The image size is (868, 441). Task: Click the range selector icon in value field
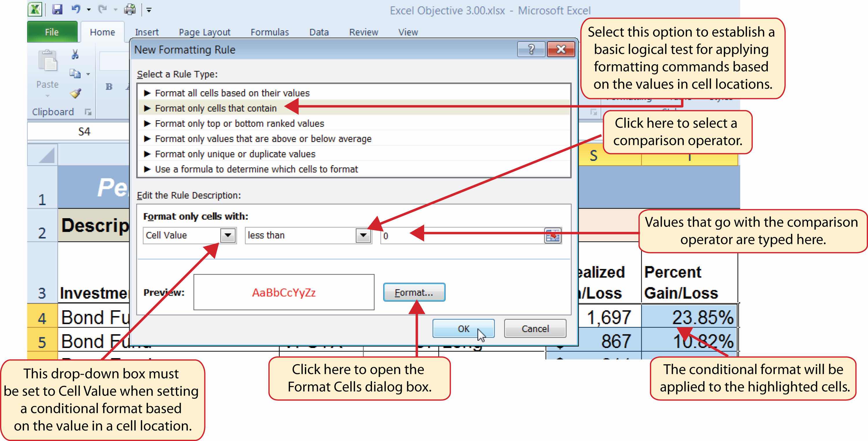coord(552,235)
